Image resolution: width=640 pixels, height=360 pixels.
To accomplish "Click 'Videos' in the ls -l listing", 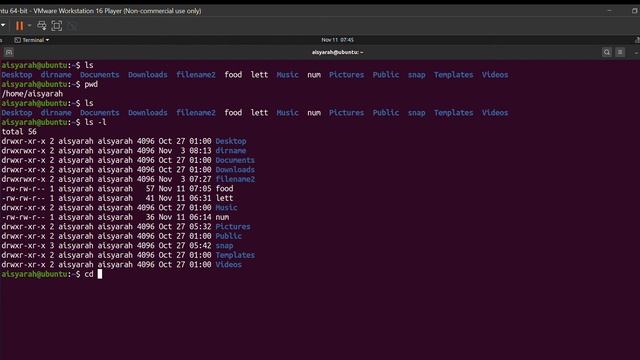I will point(229,264).
